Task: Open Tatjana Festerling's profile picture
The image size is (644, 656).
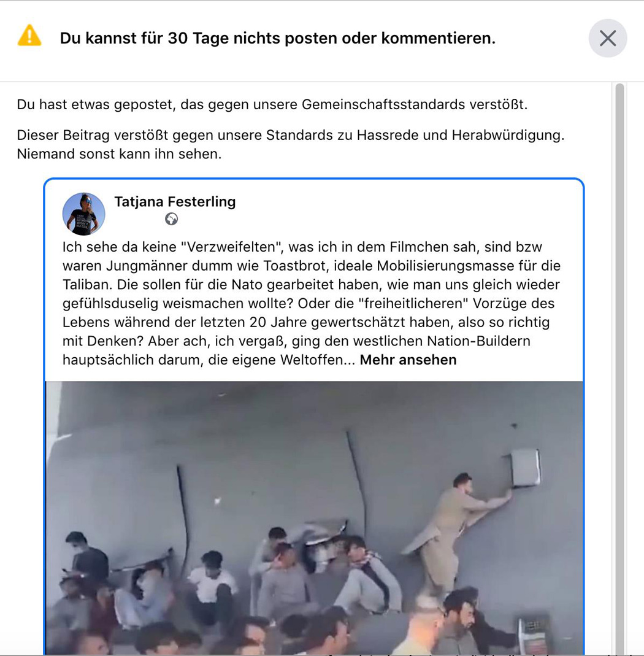Action: click(x=83, y=214)
